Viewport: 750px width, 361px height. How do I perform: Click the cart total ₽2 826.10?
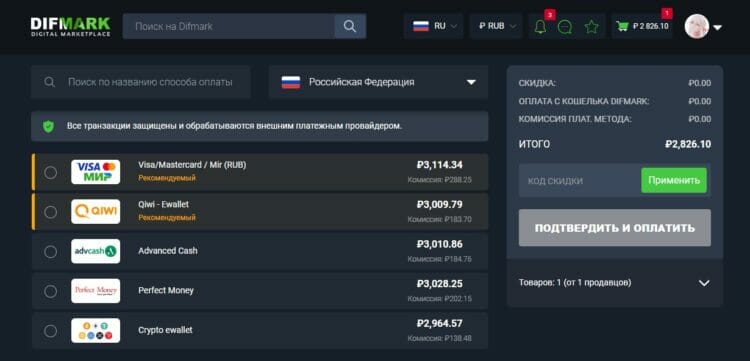pos(651,26)
